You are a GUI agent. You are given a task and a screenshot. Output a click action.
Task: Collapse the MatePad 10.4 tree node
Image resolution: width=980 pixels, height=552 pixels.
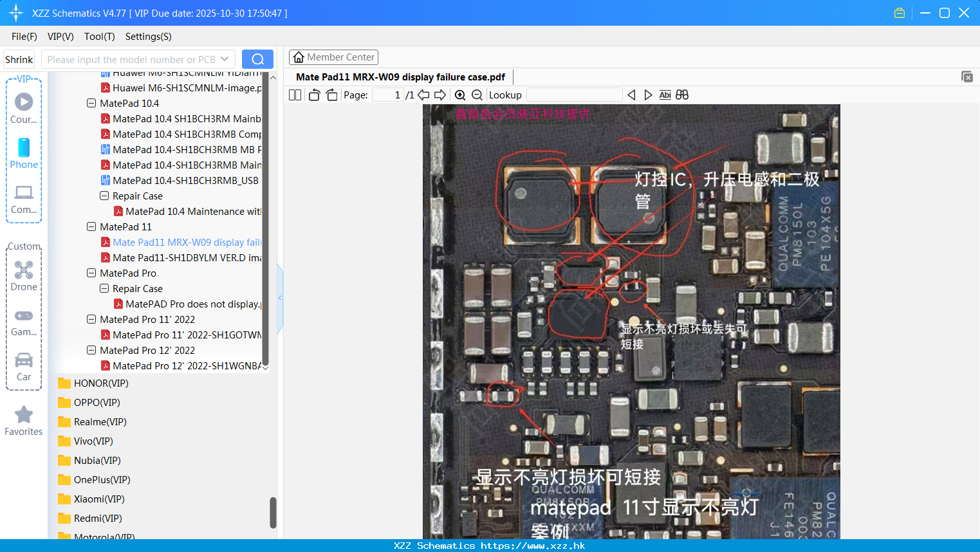point(91,103)
